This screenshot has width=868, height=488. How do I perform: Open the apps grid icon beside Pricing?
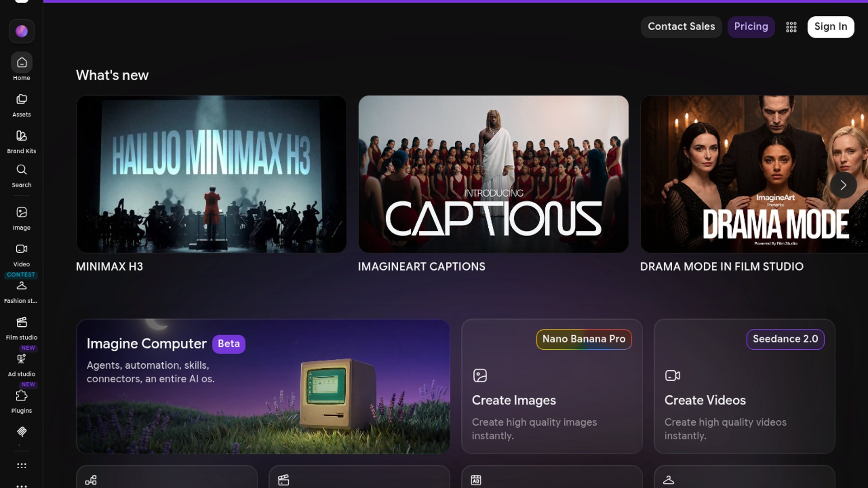coord(791,27)
